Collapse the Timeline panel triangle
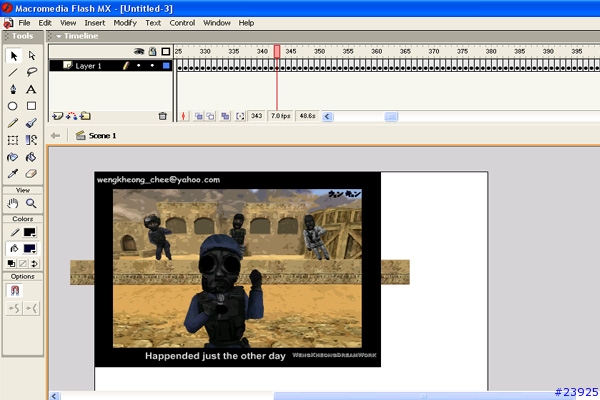This screenshot has width=600, height=400. 59,36
